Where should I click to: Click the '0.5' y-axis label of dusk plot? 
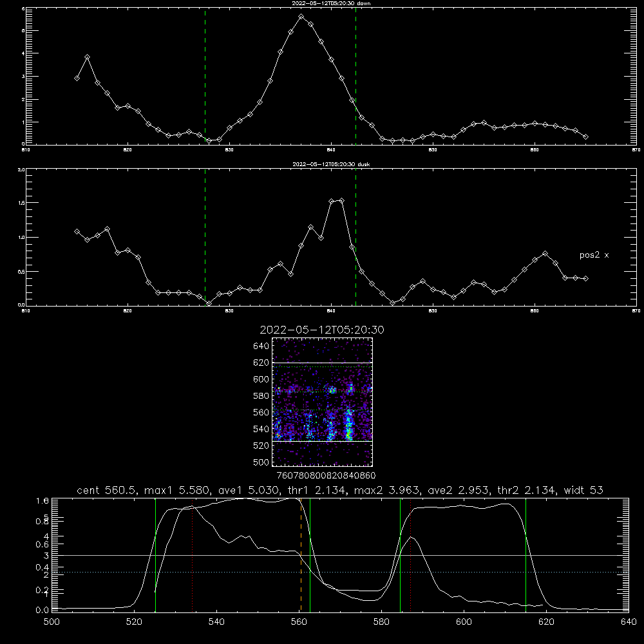21,272
